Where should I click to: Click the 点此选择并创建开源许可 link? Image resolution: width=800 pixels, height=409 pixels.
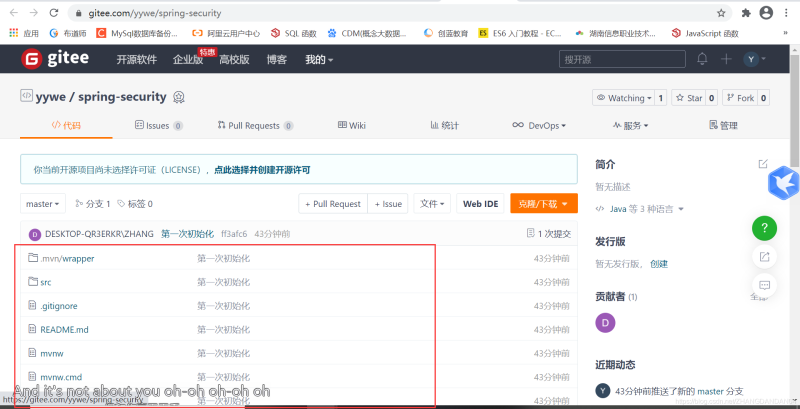tap(261, 170)
